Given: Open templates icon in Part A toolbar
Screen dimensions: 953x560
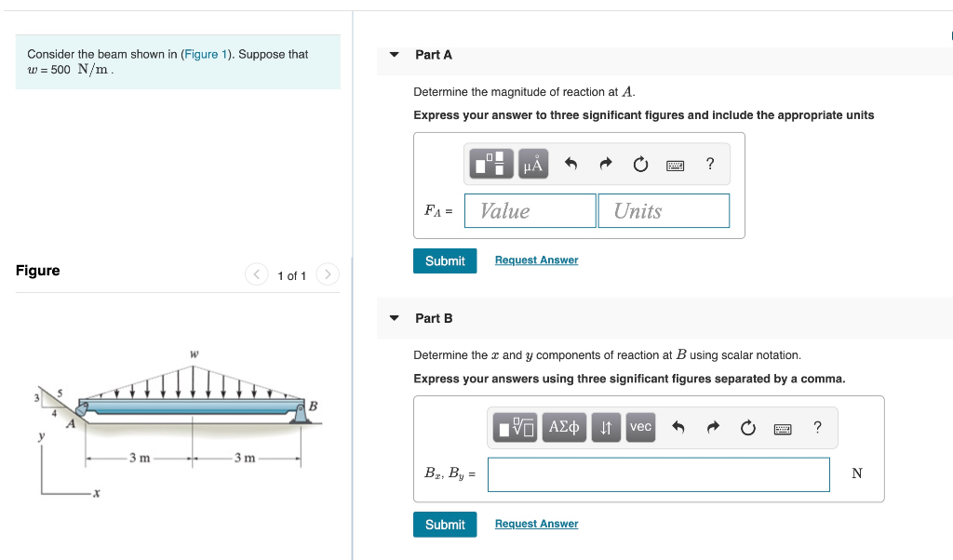Looking at the screenshot, I should click(491, 164).
